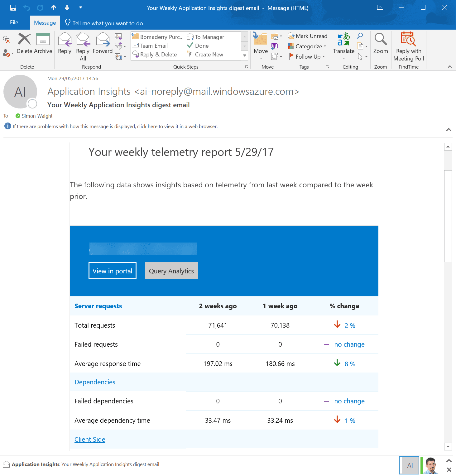Click Reply All in the ribbon
The width and height of the screenshot is (456, 476).
pos(83,47)
